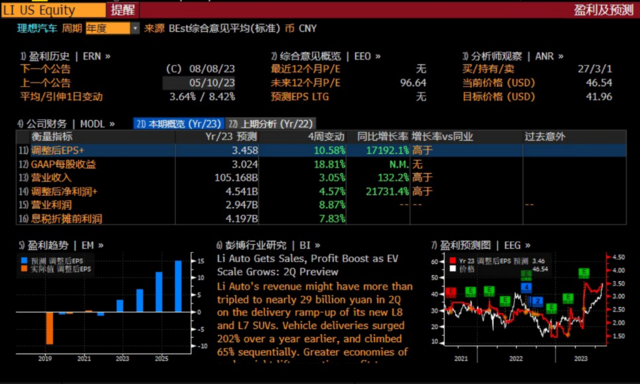
Task: Open 盈利历史 ERN link
Action: (65, 56)
